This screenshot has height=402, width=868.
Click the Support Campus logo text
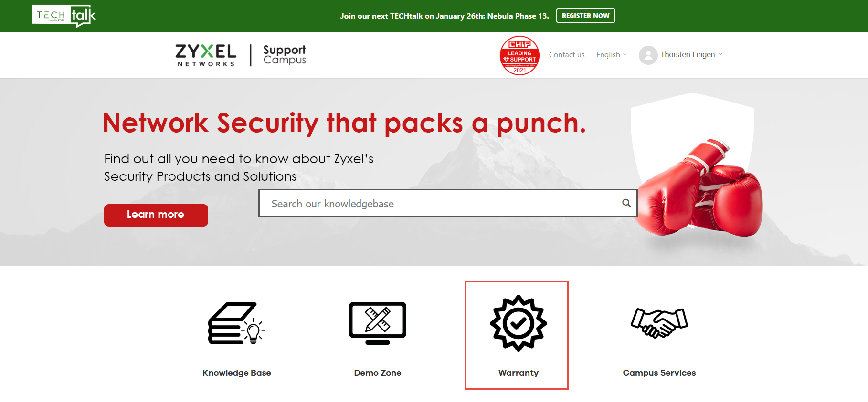[x=285, y=55]
